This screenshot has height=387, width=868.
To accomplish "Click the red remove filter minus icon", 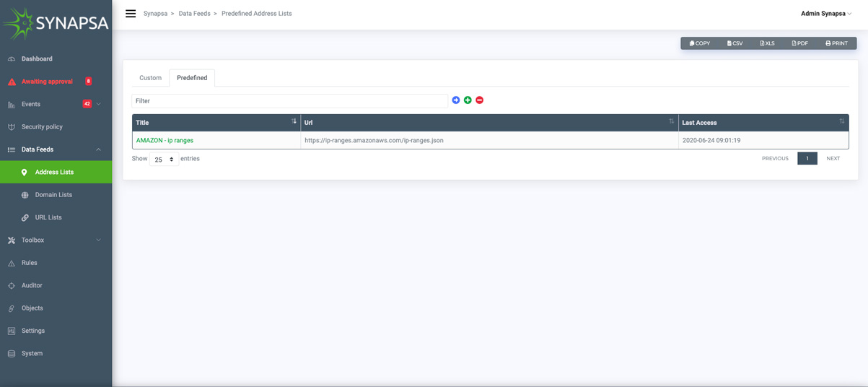I will click(x=480, y=100).
